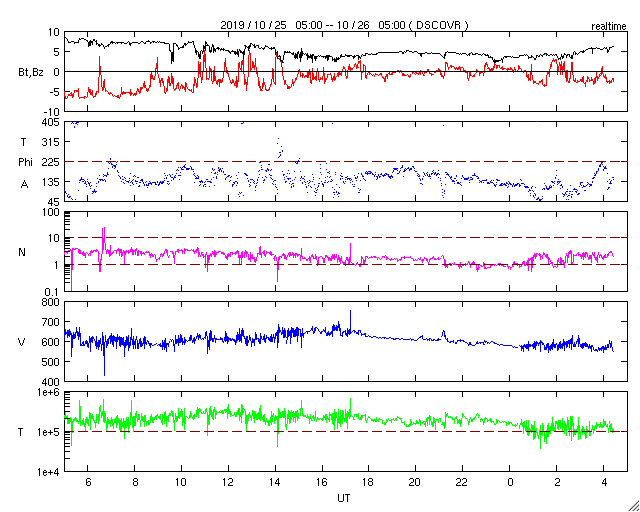The image size is (640, 512).
Task: Click hour '12' on the UT axis
Action: (x=229, y=482)
